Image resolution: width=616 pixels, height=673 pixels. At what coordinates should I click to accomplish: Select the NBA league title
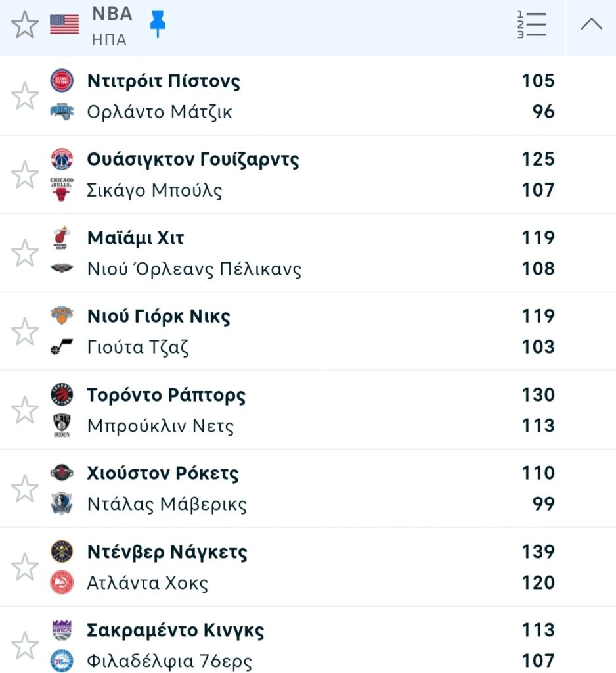tap(112, 14)
